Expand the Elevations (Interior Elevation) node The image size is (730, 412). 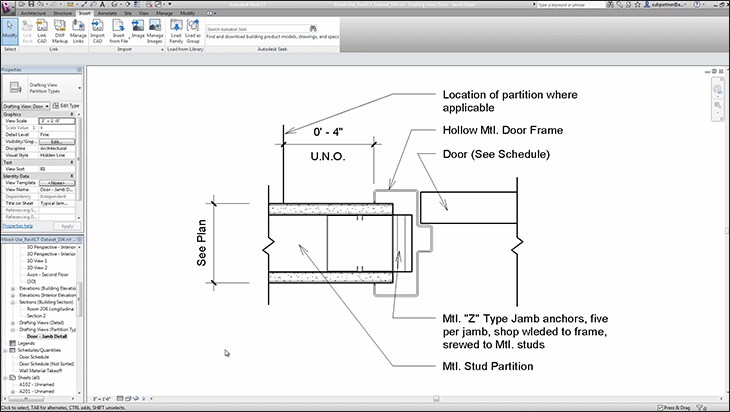[13, 295]
